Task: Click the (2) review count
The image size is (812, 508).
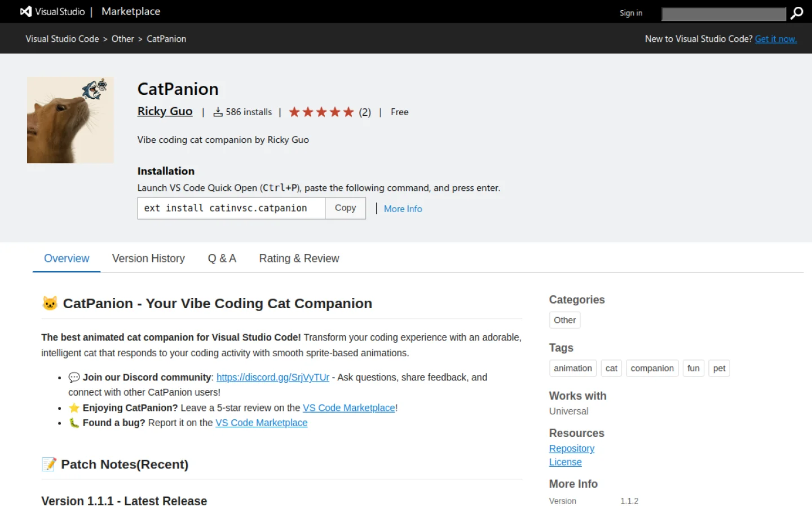Action: click(365, 112)
